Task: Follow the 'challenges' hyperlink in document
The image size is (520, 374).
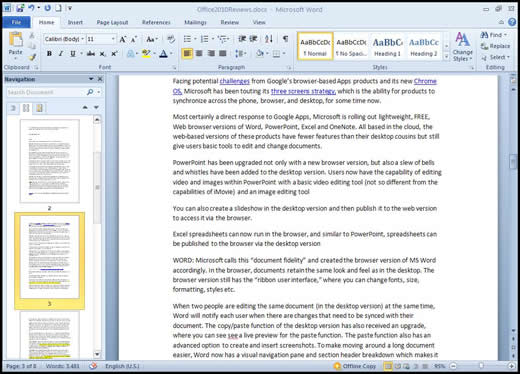Action: click(x=235, y=81)
